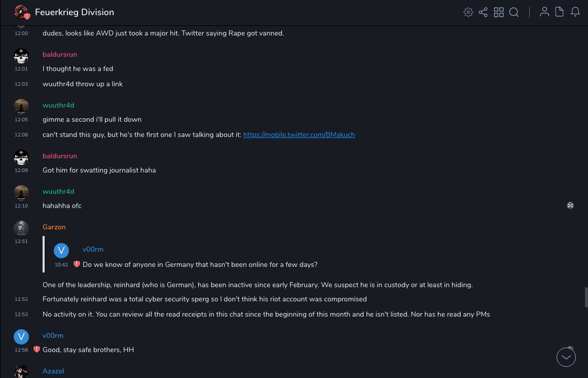Click baldursrun's skull avatar at 12:01
The height and width of the screenshot is (378, 588).
coord(21,56)
